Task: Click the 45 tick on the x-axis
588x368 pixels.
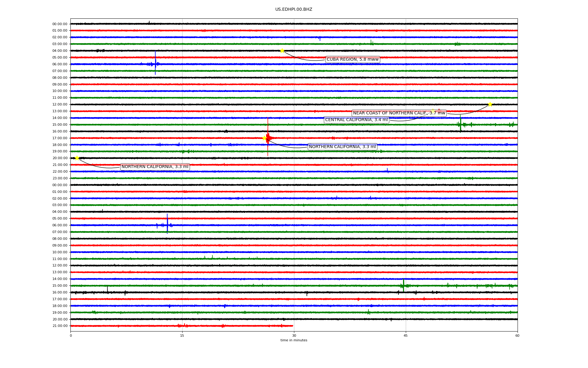Action: pyautogui.click(x=406, y=335)
